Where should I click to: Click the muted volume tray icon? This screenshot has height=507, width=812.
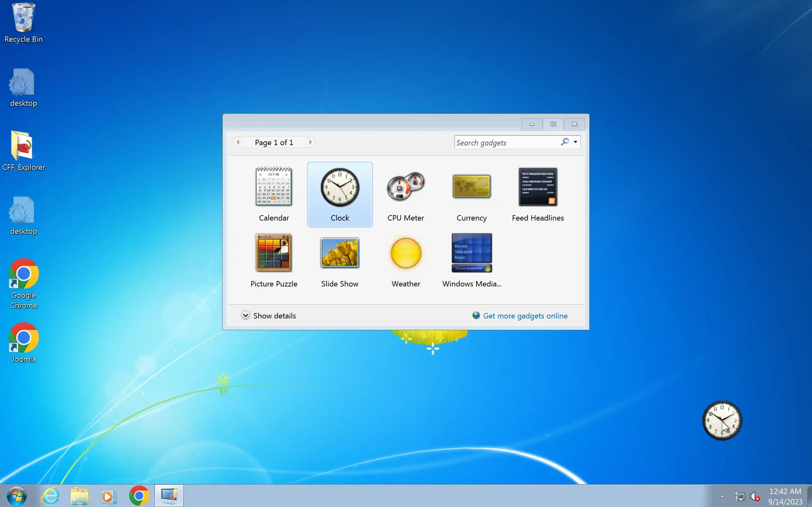(755, 496)
